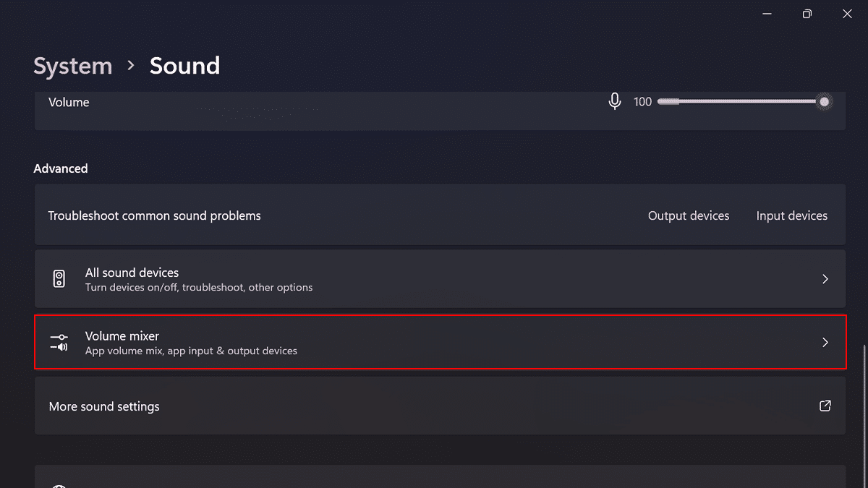Viewport: 868px width, 488px height.
Task: Restore down the Settings window
Action: point(807,14)
